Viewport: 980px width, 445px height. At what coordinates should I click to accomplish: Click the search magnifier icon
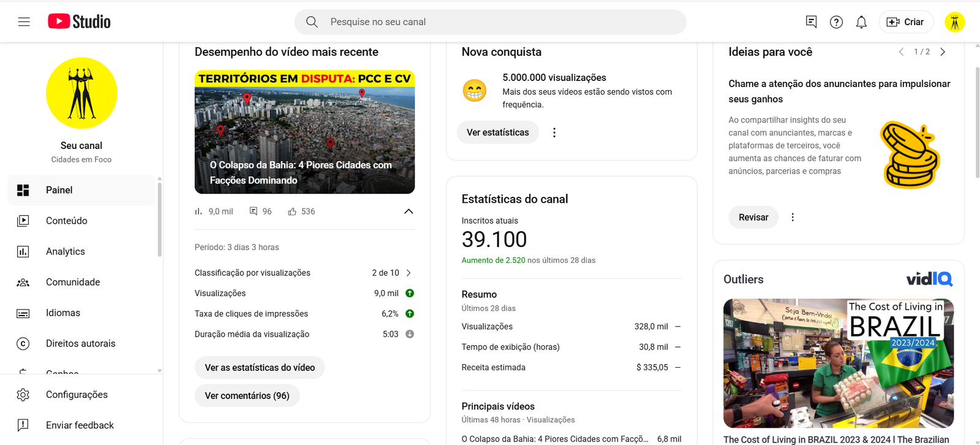pyautogui.click(x=312, y=22)
